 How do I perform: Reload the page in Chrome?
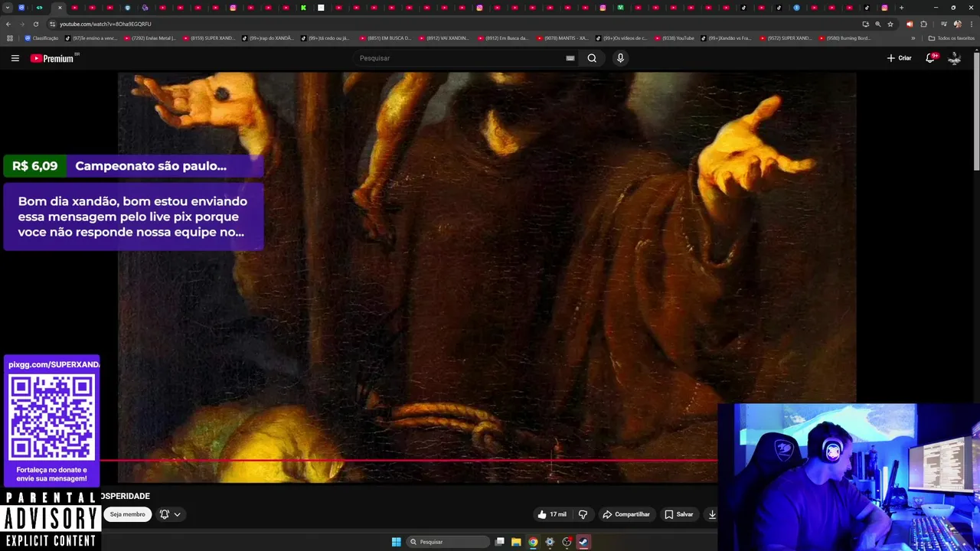point(35,24)
